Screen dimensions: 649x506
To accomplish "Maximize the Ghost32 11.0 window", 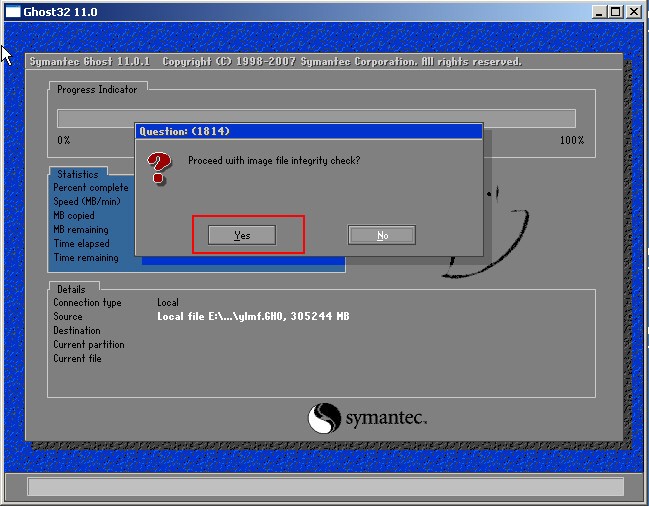I will (616, 12).
